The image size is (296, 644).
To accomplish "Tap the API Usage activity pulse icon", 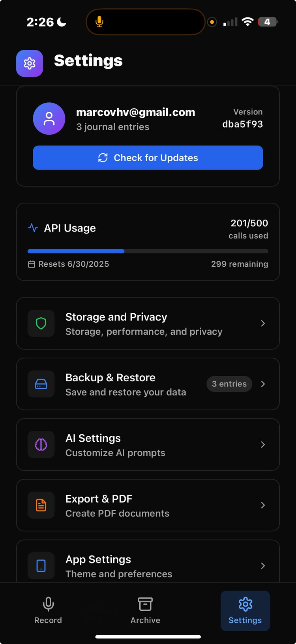I will click(33, 228).
